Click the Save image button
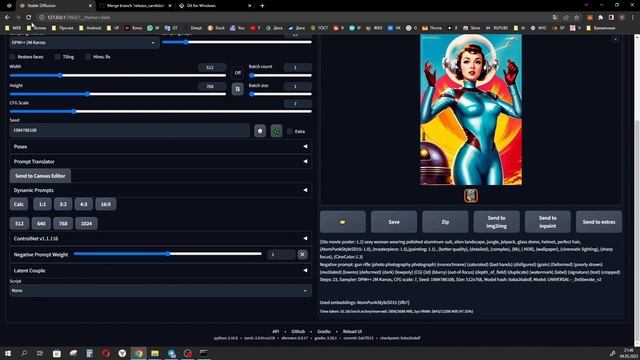This screenshot has width=640, height=360. click(x=394, y=222)
